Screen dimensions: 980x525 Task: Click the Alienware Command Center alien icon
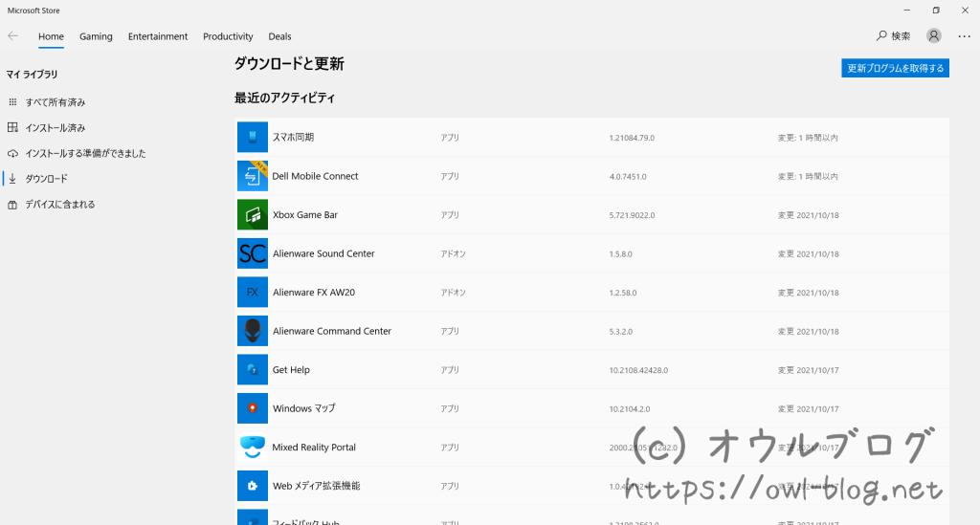[253, 331]
